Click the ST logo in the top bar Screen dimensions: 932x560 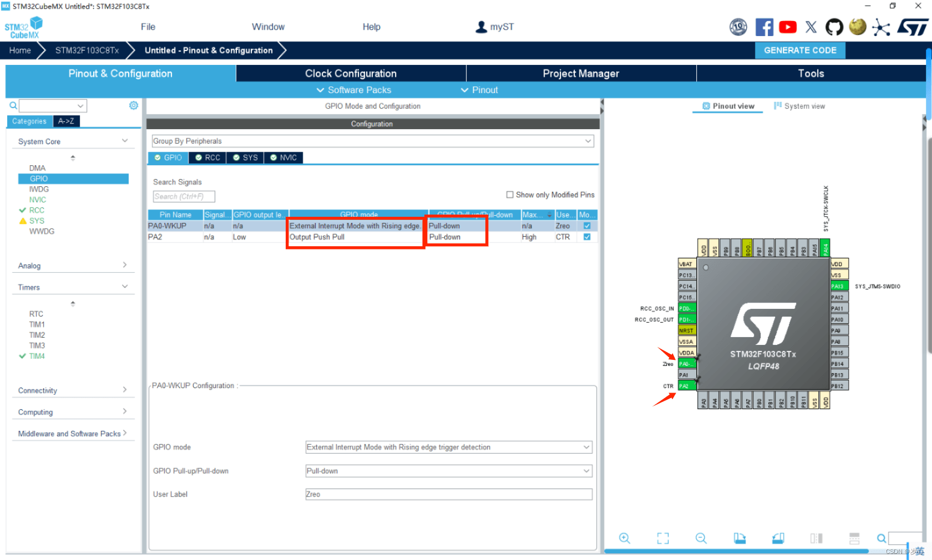point(913,27)
